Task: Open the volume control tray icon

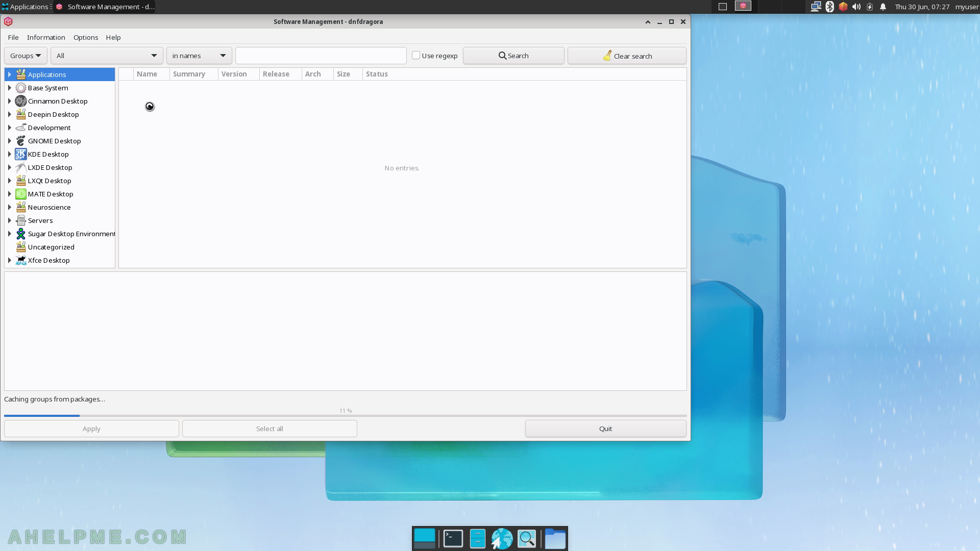Action: [856, 7]
